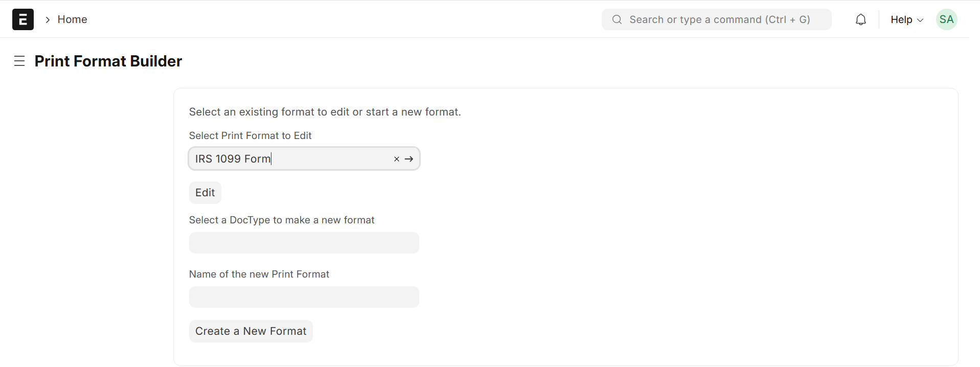Click the Print Format Builder page title
Viewport: 980px width, 367px height.
[x=108, y=61]
